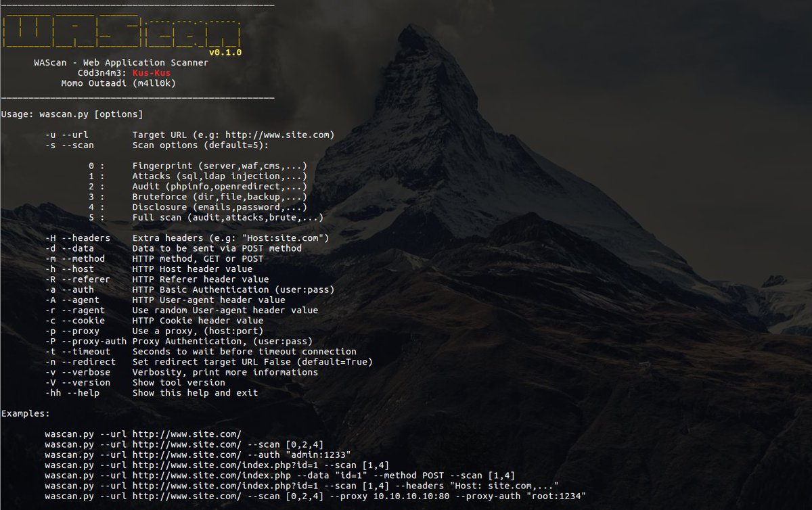The image size is (812, 510).
Task: Click scan option 2 'Audit' line
Action: coord(198,186)
